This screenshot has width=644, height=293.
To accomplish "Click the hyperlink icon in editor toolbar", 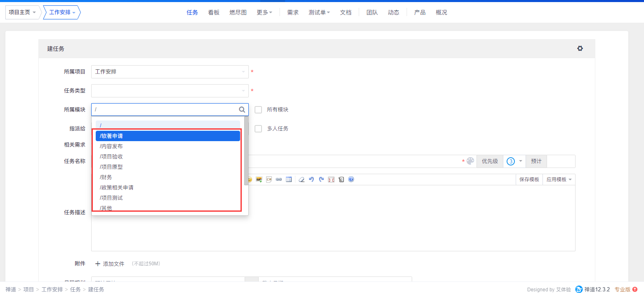I will coord(279,180).
